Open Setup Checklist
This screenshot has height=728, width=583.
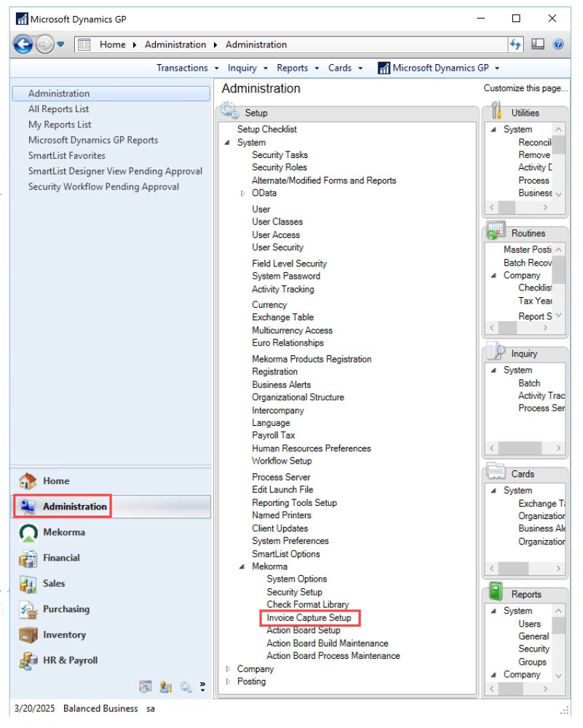click(x=266, y=130)
